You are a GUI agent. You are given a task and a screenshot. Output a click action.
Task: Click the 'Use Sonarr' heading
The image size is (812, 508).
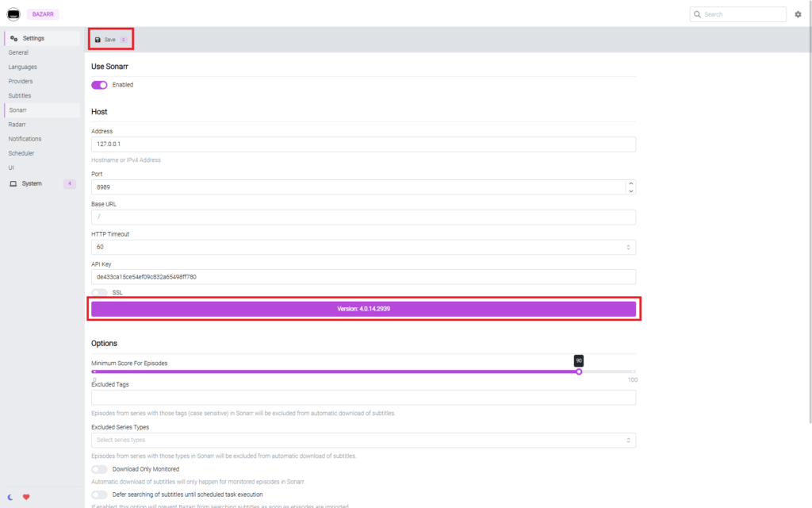pos(109,67)
